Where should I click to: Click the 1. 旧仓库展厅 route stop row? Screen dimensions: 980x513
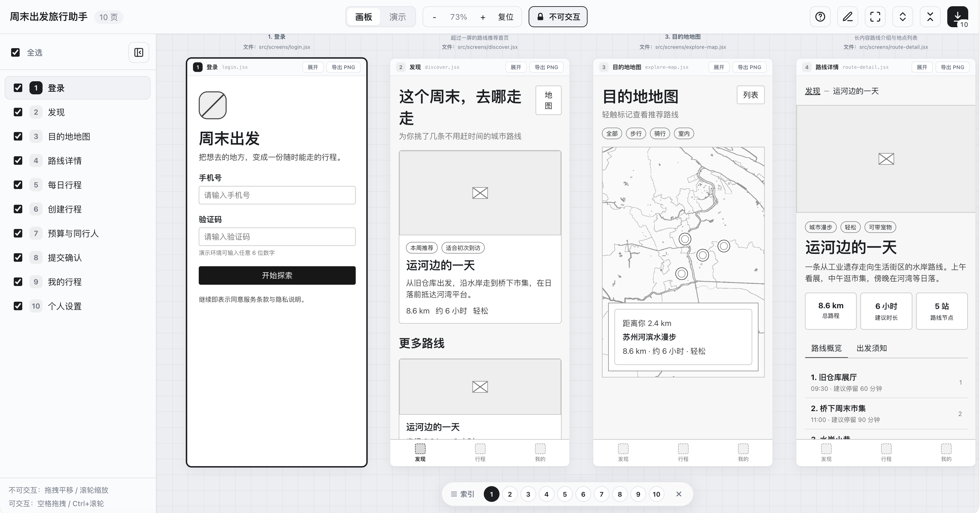(886, 382)
